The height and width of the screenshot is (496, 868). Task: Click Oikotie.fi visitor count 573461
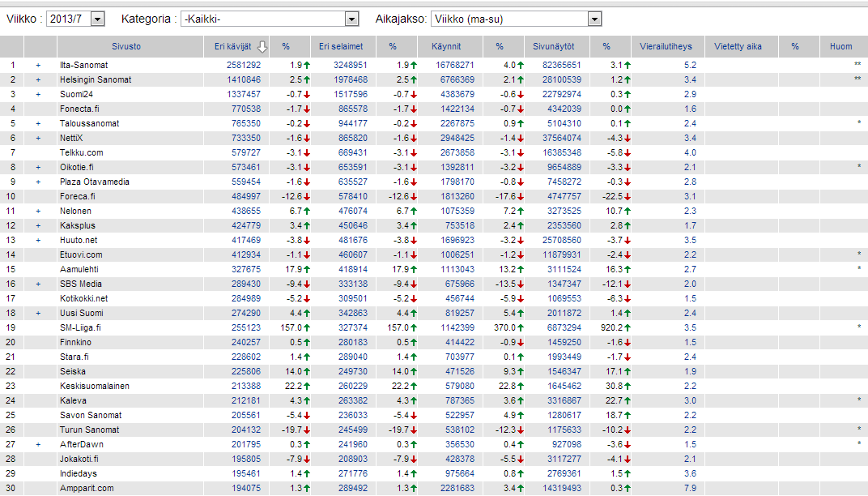click(246, 168)
